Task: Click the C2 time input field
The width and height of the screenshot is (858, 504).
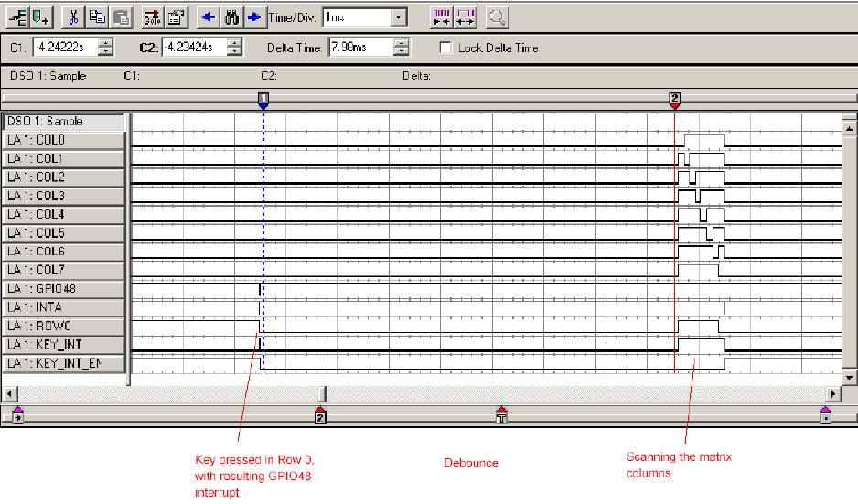Action: 194,47
